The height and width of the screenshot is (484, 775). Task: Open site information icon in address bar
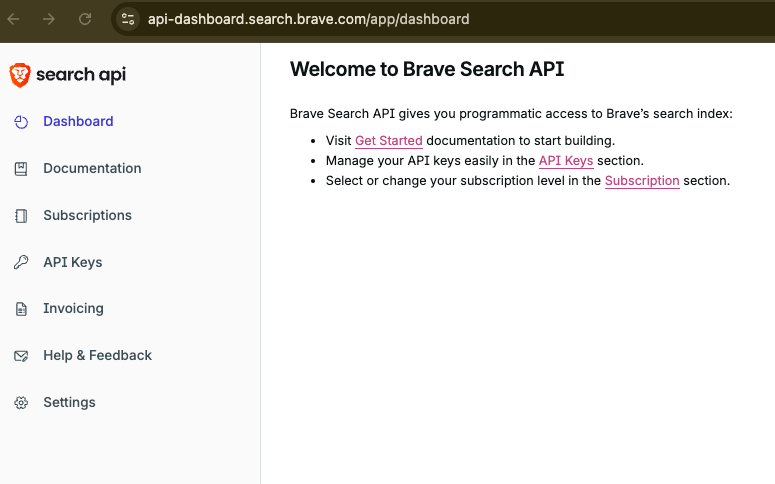tap(128, 19)
